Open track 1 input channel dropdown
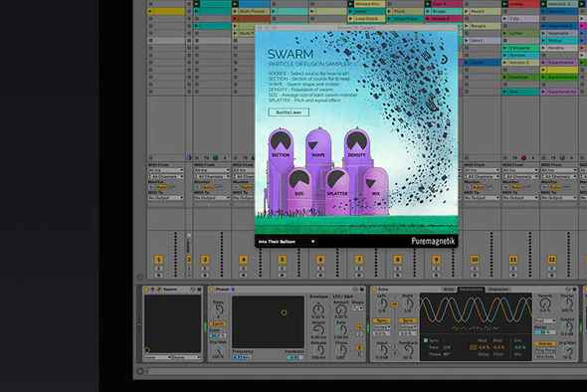587x392 pixels. (166, 176)
